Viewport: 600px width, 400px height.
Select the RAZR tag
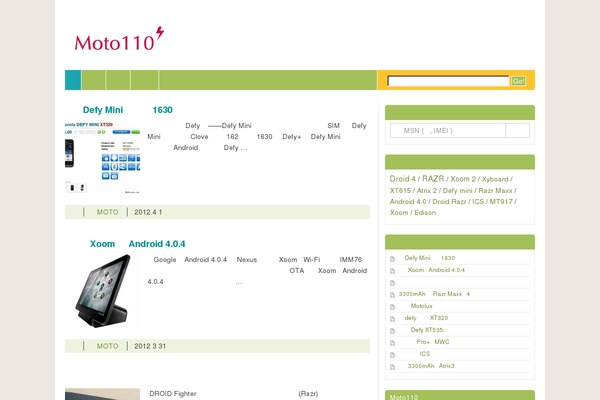[x=433, y=179]
